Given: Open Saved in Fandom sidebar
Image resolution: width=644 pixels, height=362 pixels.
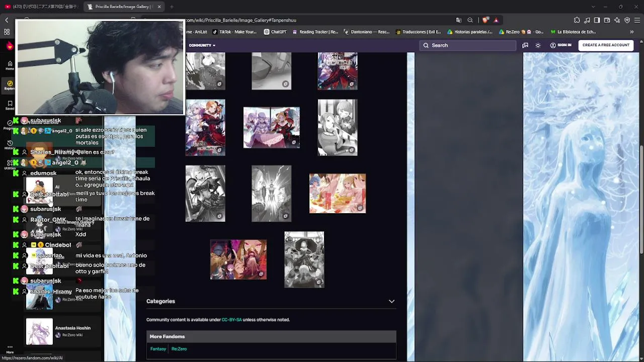Looking at the screenshot, I should click(x=10, y=106).
